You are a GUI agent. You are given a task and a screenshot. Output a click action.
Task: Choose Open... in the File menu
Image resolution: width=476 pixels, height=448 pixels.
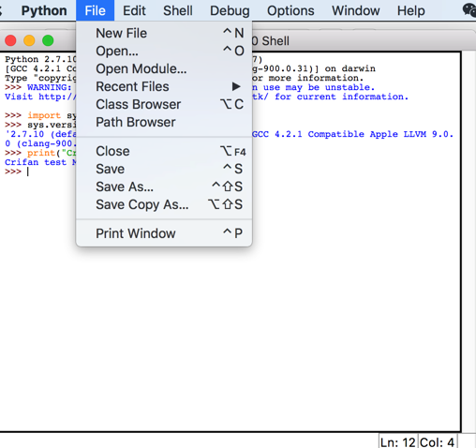point(164,51)
